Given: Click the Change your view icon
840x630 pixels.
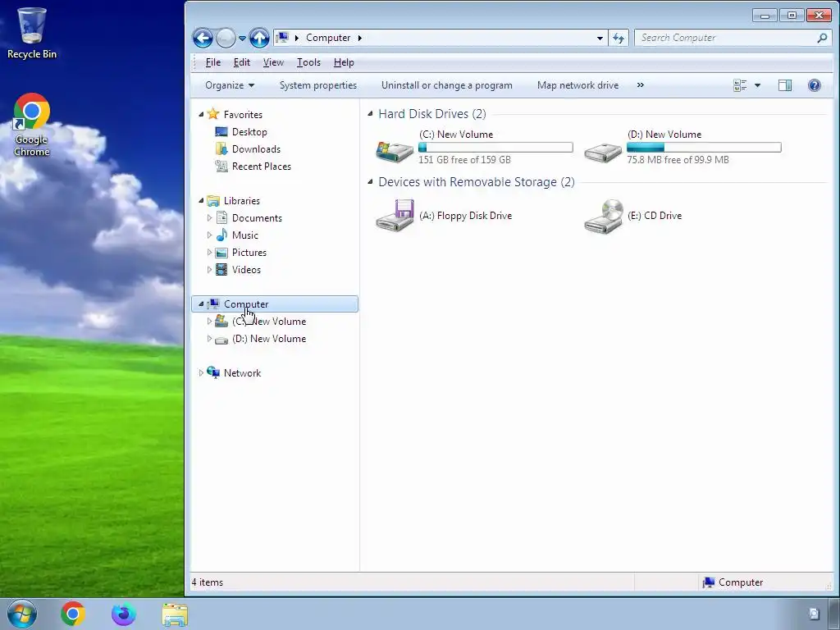Looking at the screenshot, I should point(740,85).
